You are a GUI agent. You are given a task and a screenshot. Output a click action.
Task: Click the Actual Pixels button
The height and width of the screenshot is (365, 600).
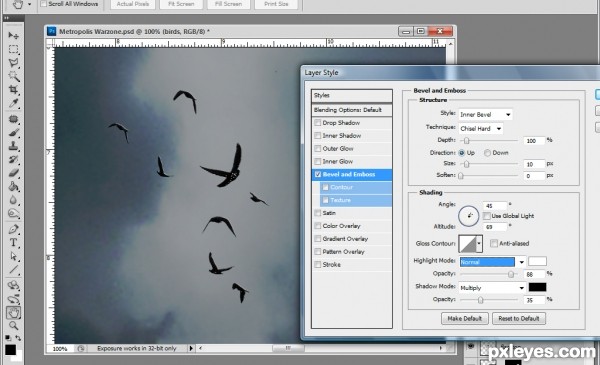(x=133, y=4)
